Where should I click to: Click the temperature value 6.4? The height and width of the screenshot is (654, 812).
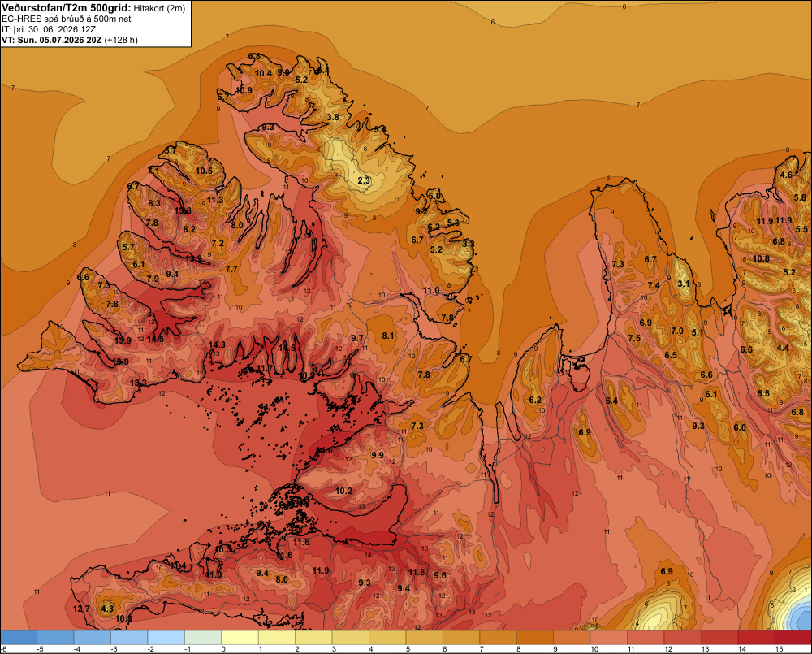coord(611,401)
